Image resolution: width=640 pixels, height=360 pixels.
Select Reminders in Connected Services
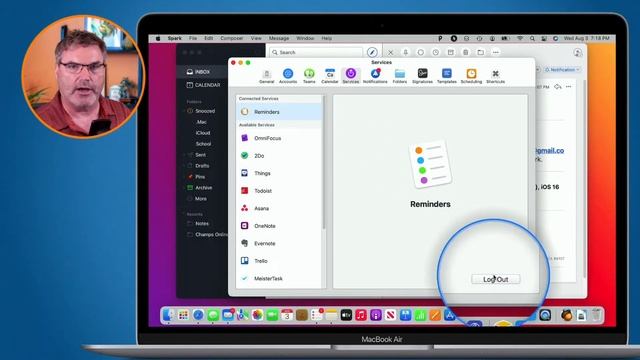[x=279, y=112]
